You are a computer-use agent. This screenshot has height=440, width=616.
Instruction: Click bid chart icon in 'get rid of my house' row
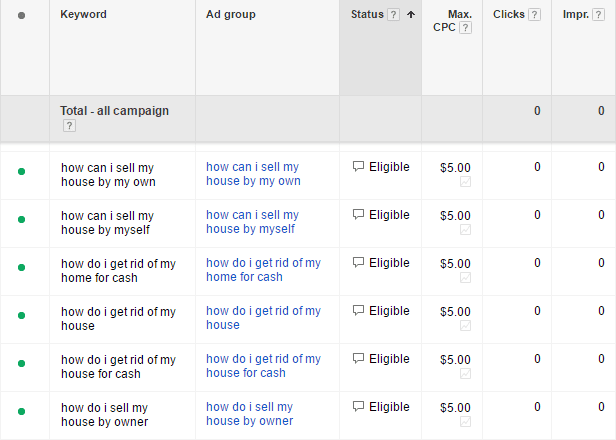point(466,325)
